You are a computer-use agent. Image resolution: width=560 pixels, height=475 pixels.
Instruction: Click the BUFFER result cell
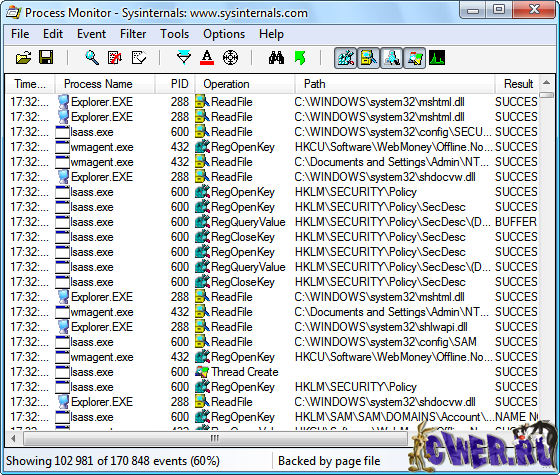[x=516, y=222]
